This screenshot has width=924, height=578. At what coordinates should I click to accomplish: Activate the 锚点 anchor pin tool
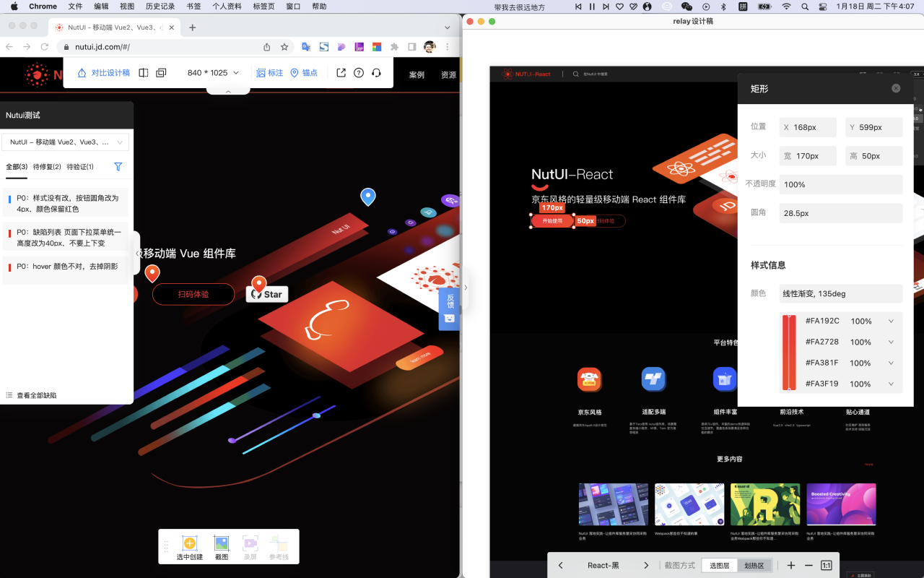[304, 73]
